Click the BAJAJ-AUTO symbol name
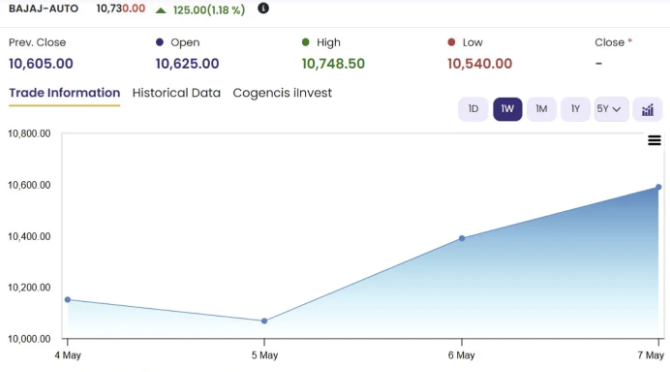 [44, 9]
